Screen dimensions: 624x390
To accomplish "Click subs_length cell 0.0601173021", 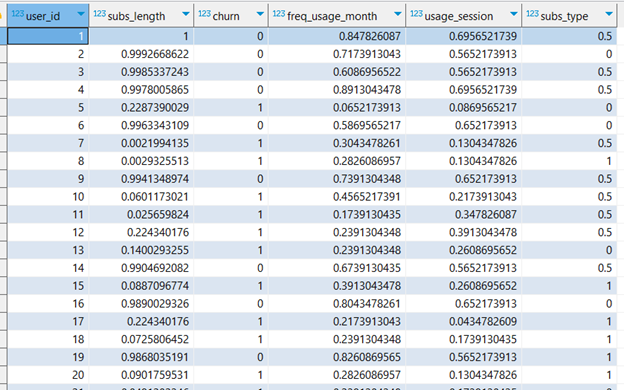I will [141, 197].
